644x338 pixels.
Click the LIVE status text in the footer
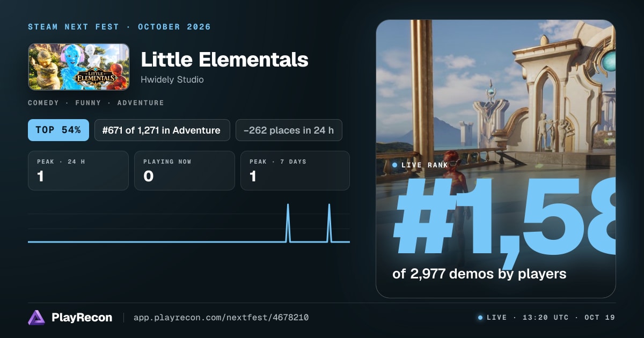[x=496, y=318]
